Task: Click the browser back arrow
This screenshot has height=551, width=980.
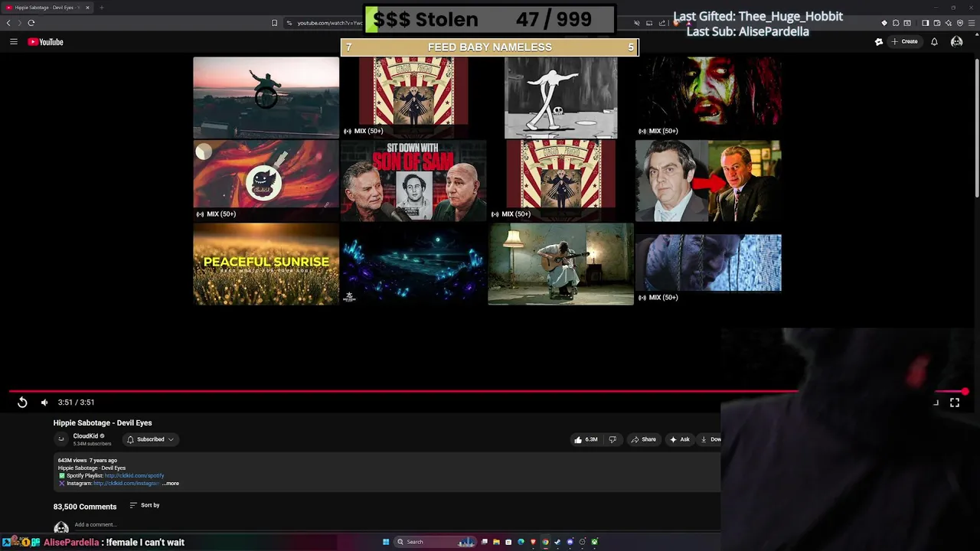Action: tap(8, 23)
